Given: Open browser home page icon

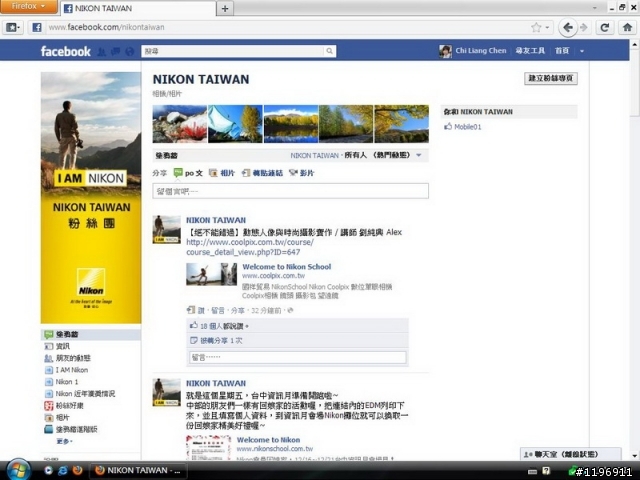Looking at the screenshot, I should (x=627, y=27).
